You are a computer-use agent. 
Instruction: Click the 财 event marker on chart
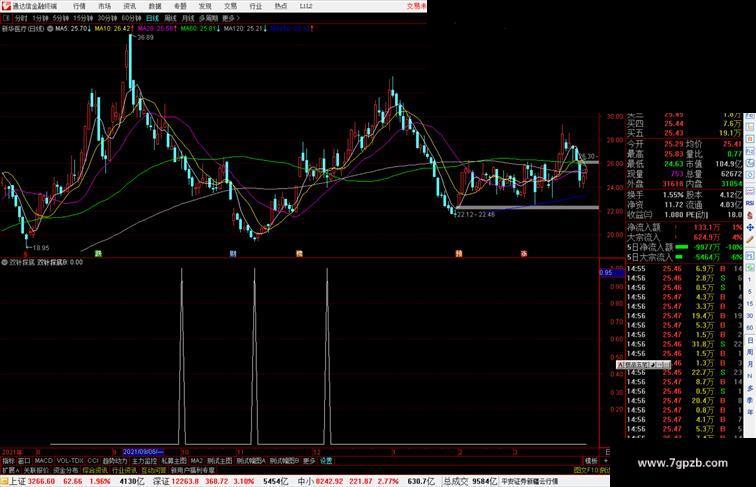(233, 253)
